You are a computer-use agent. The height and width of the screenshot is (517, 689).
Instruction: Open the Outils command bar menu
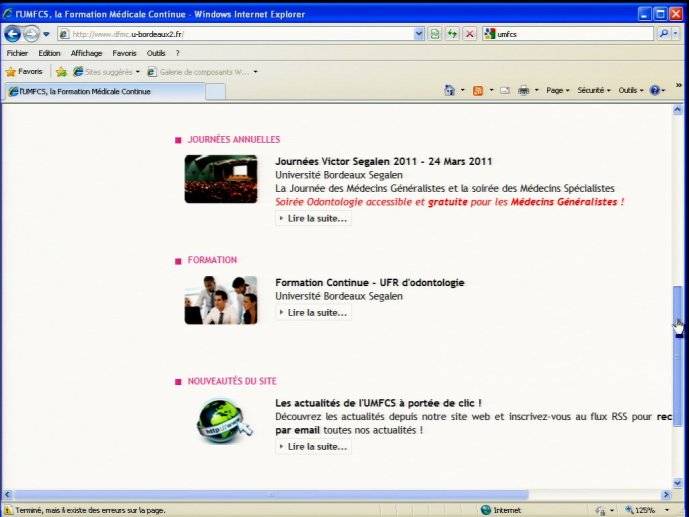click(x=631, y=90)
